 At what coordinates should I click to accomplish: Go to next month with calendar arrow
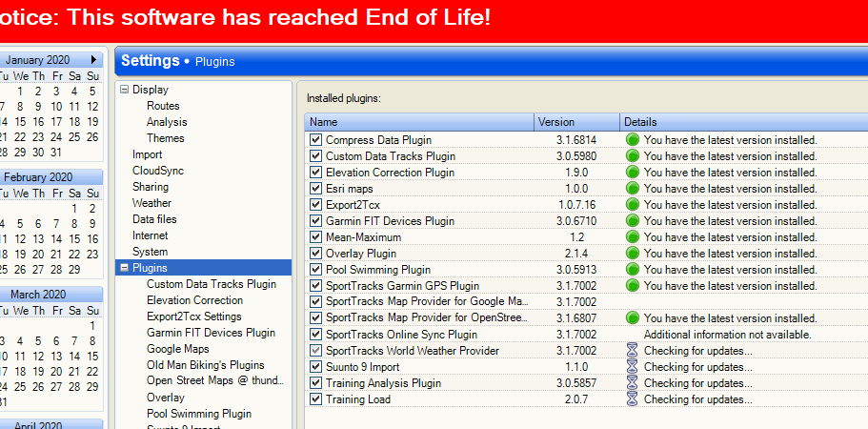pos(93,60)
